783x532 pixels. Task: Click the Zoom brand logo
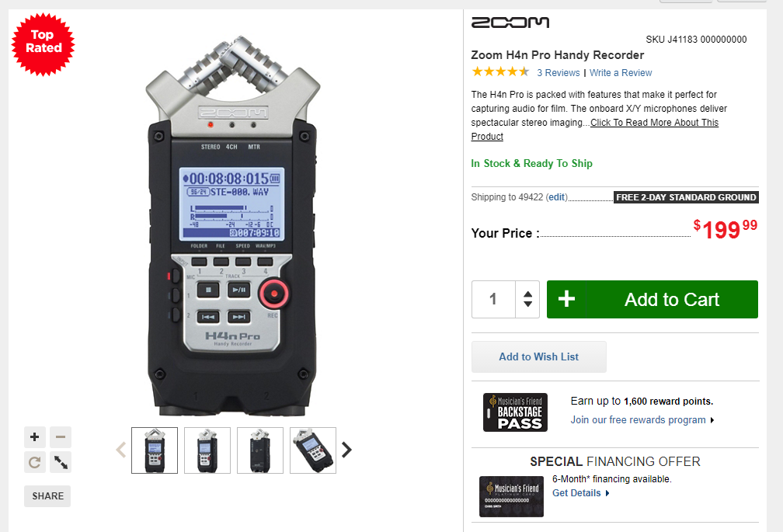pos(510,23)
